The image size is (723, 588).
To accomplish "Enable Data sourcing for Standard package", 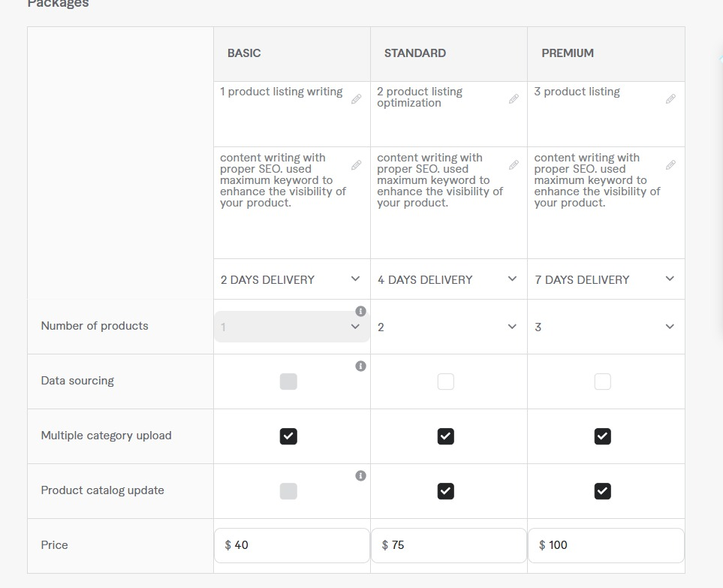I will point(445,381).
